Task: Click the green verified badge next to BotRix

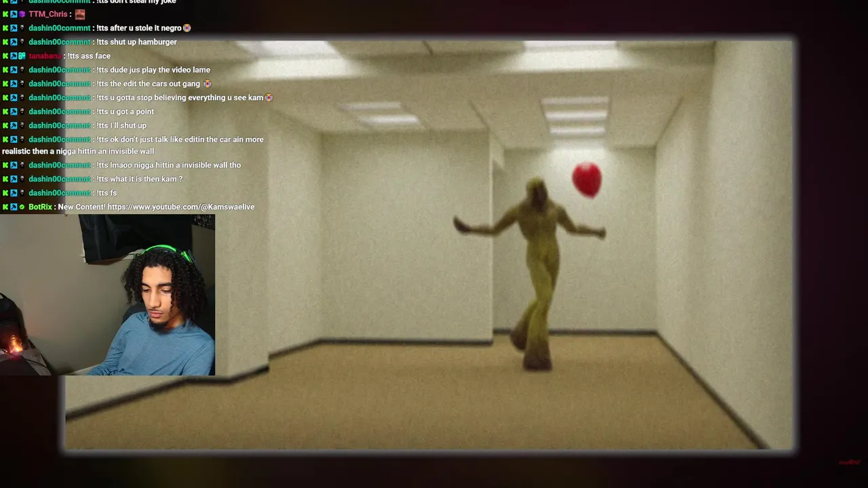Action: tap(22, 207)
